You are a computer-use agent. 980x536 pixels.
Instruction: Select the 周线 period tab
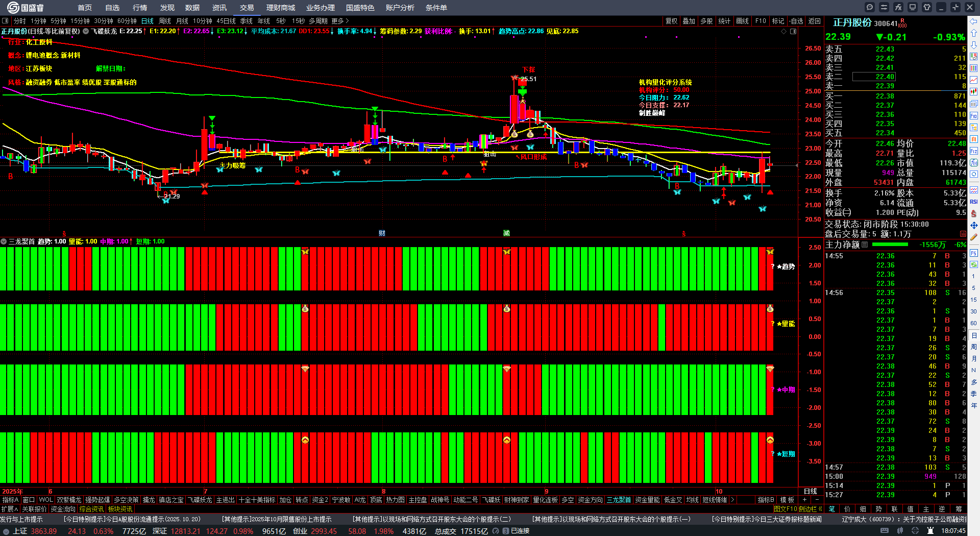(165, 21)
